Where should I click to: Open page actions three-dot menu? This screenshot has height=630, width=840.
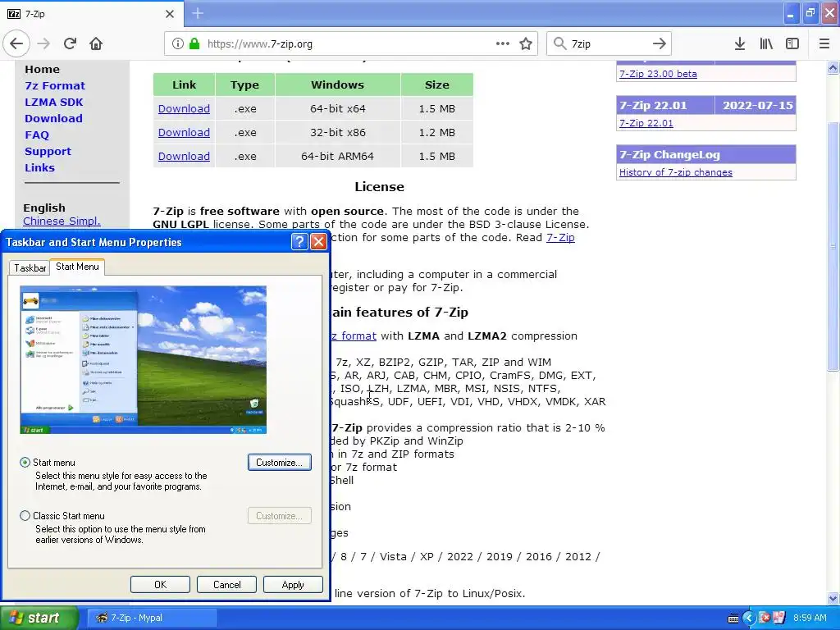[503, 43]
